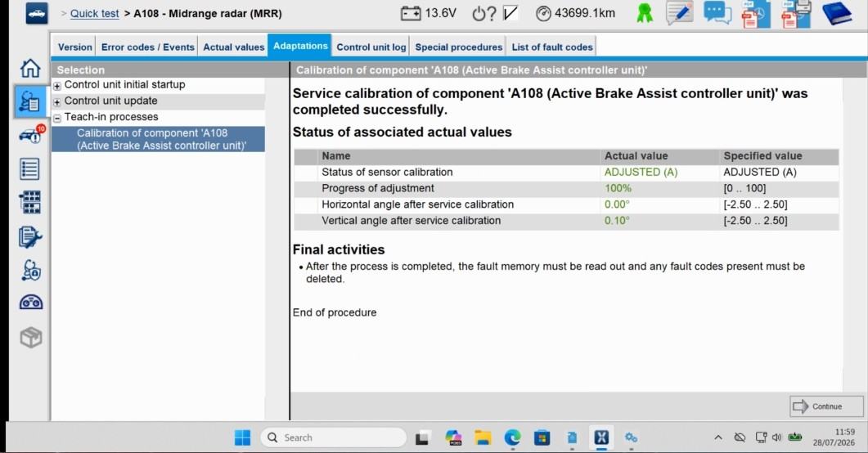Viewport: 868px width, 453px height.
Task: Select Calibration of component 'A108' tree item
Action: pos(159,139)
